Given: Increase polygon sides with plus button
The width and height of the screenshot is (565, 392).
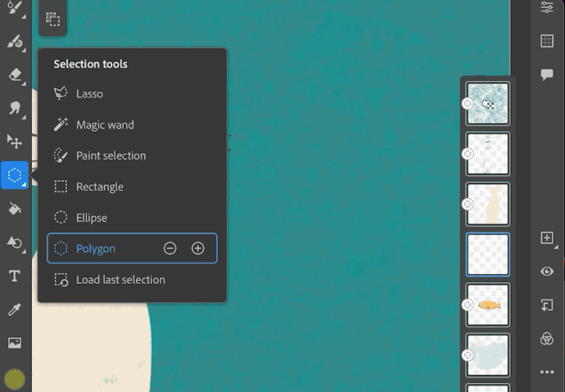Looking at the screenshot, I should [x=198, y=248].
